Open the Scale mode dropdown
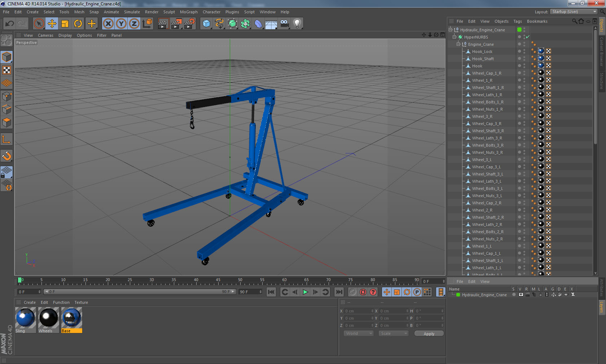 click(x=393, y=333)
